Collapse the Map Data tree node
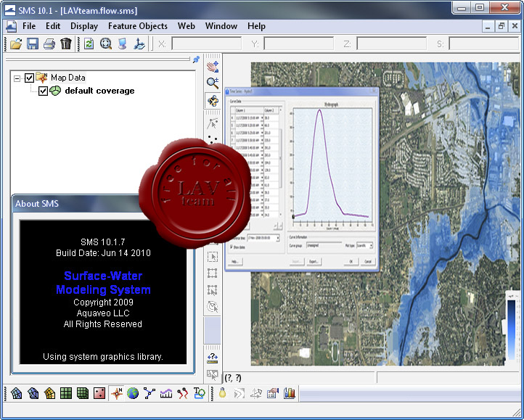 [17, 78]
